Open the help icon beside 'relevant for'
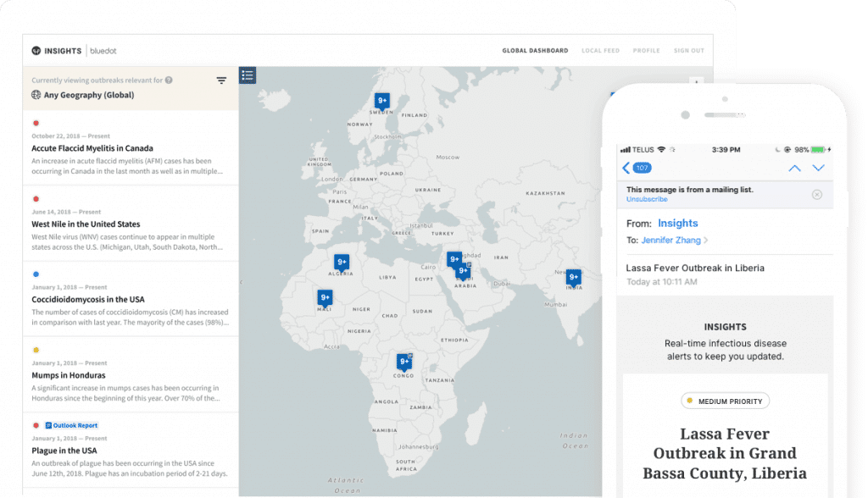Viewport: 868px width, 498px height. pos(169,80)
